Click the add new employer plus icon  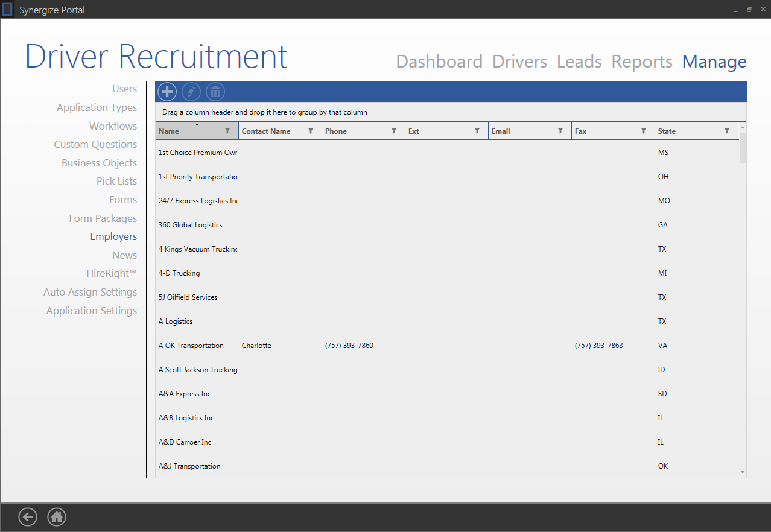(167, 92)
